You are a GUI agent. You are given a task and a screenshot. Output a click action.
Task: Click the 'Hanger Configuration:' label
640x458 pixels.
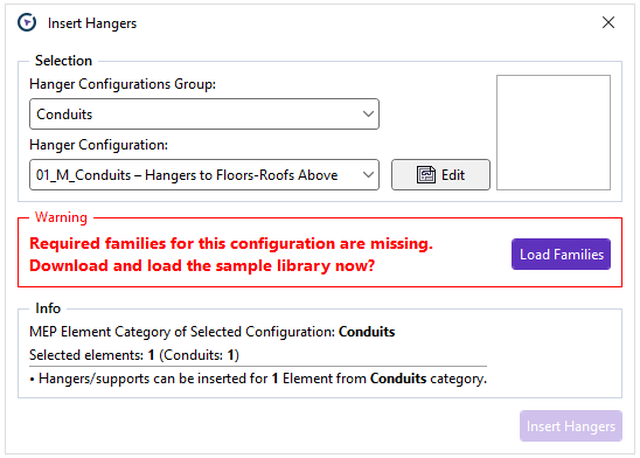coord(98,145)
